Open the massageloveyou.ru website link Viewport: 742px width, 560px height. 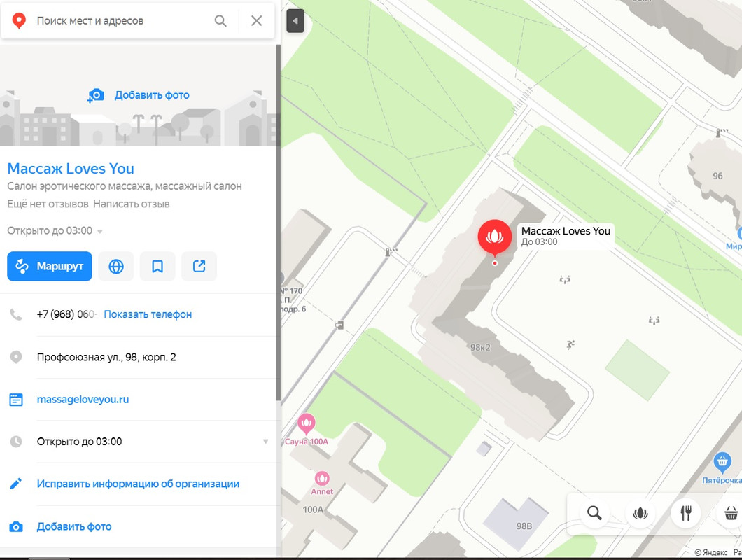(83, 400)
